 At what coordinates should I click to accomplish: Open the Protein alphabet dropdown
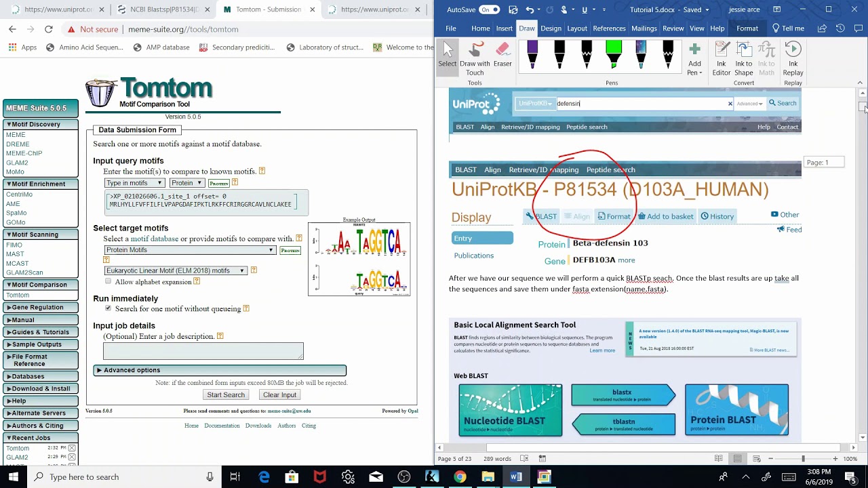(186, 183)
